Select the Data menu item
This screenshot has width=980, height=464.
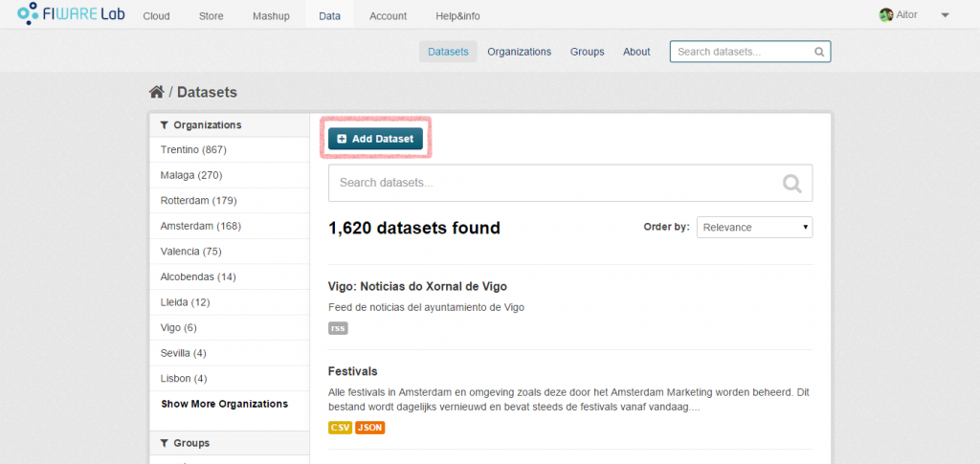pyautogui.click(x=329, y=16)
